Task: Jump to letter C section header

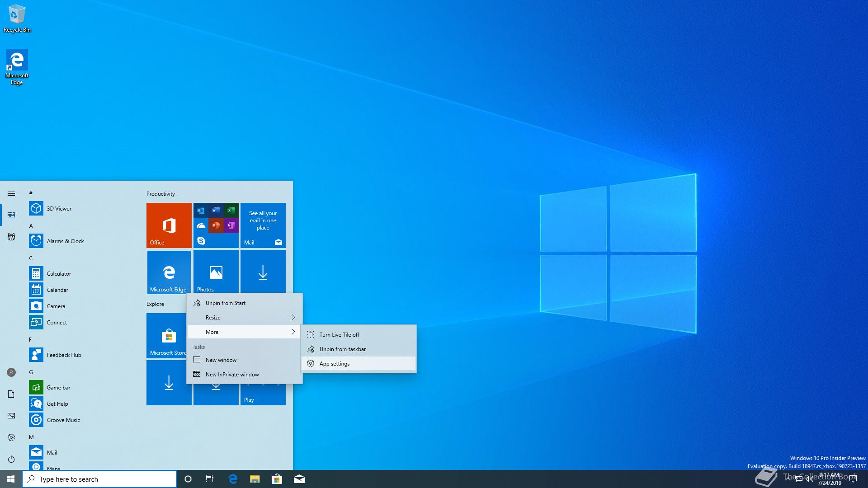Action: (31, 258)
